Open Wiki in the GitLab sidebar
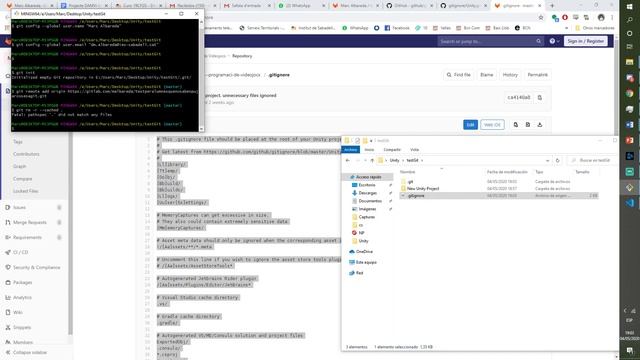The width and height of the screenshot is (640, 360). pos(14,312)
